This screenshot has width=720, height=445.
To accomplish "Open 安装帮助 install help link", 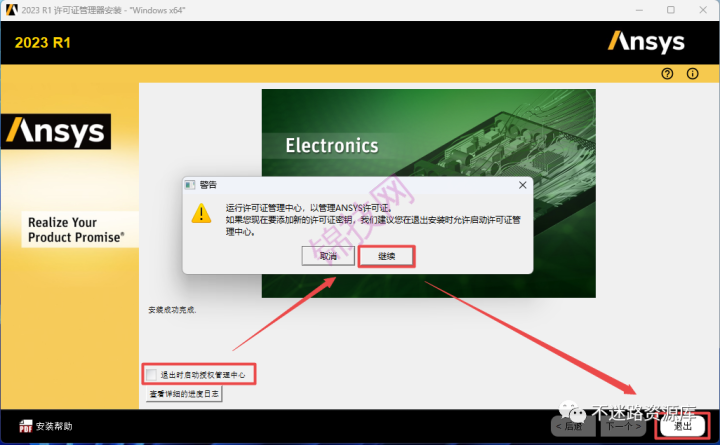I will click(x=54, y=426).
